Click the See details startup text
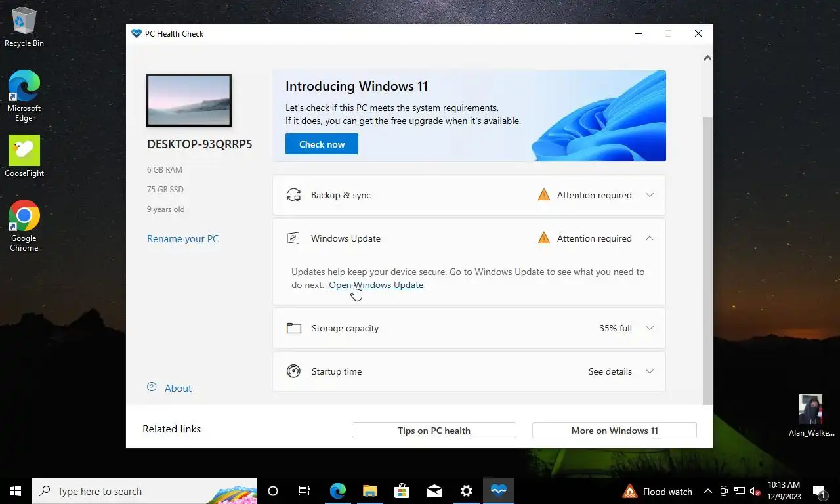Screen dimensions: 840x504 [x=610, y=371]
